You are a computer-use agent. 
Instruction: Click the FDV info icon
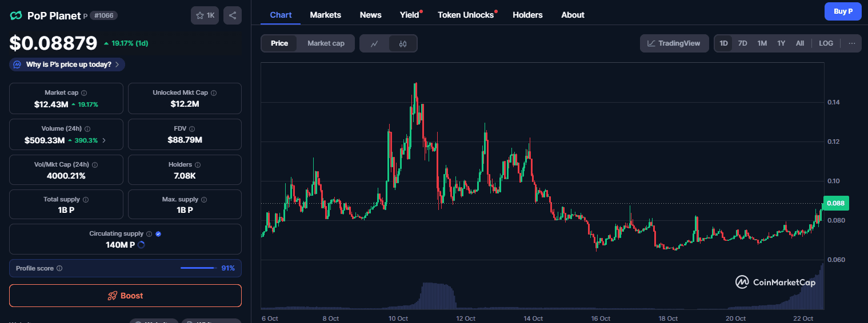tap(192, 129)
